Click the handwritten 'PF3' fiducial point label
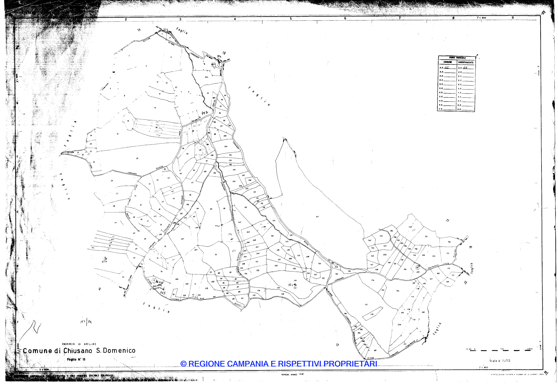This screenshot has height=392, width=558. click(x=291, y=285)
